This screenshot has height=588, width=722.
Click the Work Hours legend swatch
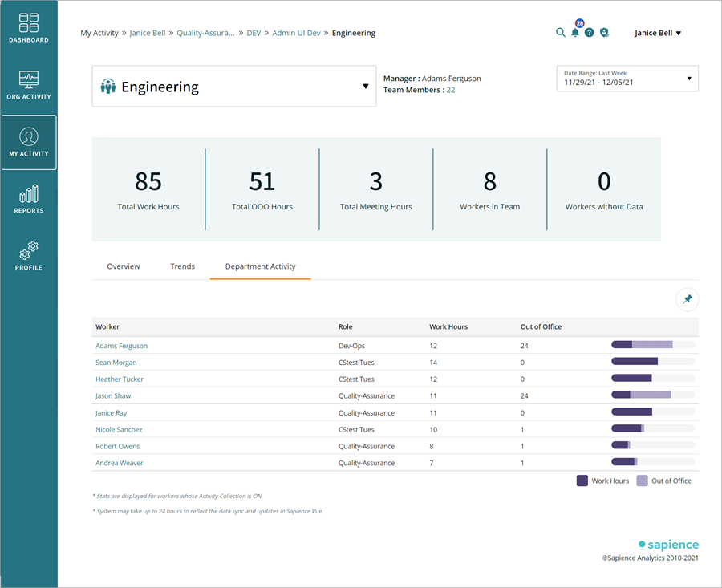pos(582,481)
